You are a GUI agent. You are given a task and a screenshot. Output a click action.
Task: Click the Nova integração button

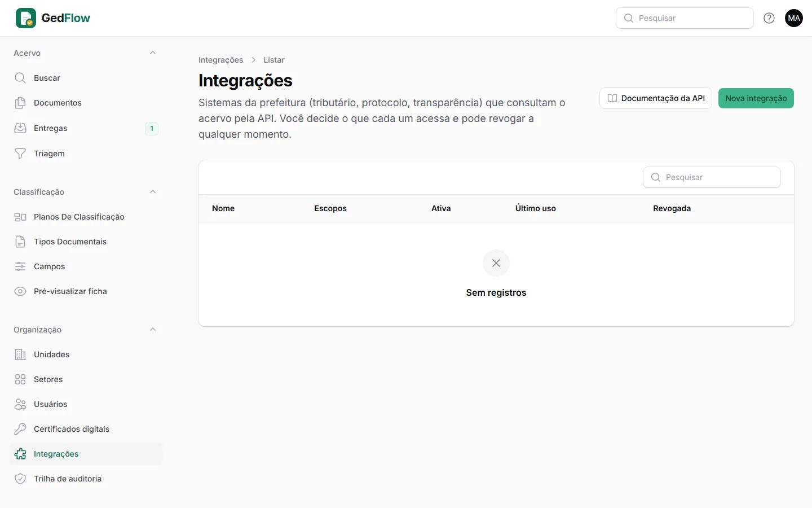coord(756,98)
